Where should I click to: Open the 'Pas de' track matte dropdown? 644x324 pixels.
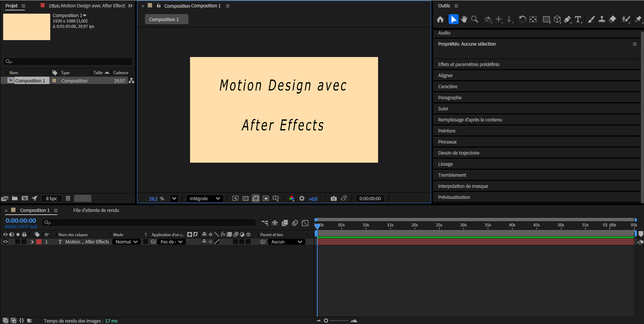(171, 242)
